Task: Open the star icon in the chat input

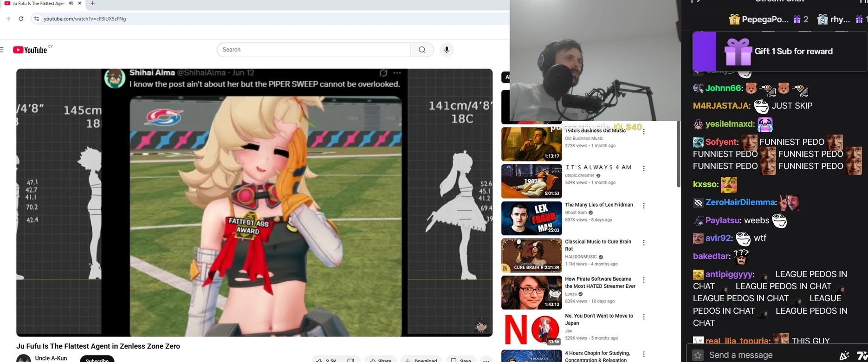Action: (x=698, y=355)
